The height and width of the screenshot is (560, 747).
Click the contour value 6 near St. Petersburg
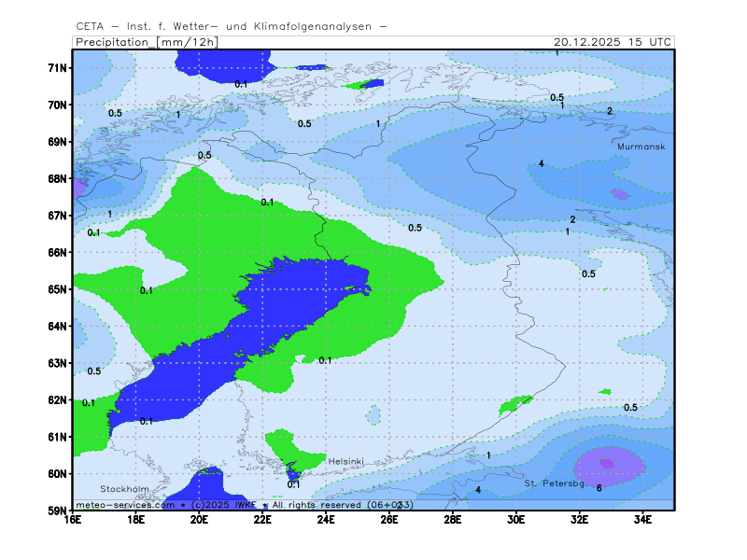[599, 488]
